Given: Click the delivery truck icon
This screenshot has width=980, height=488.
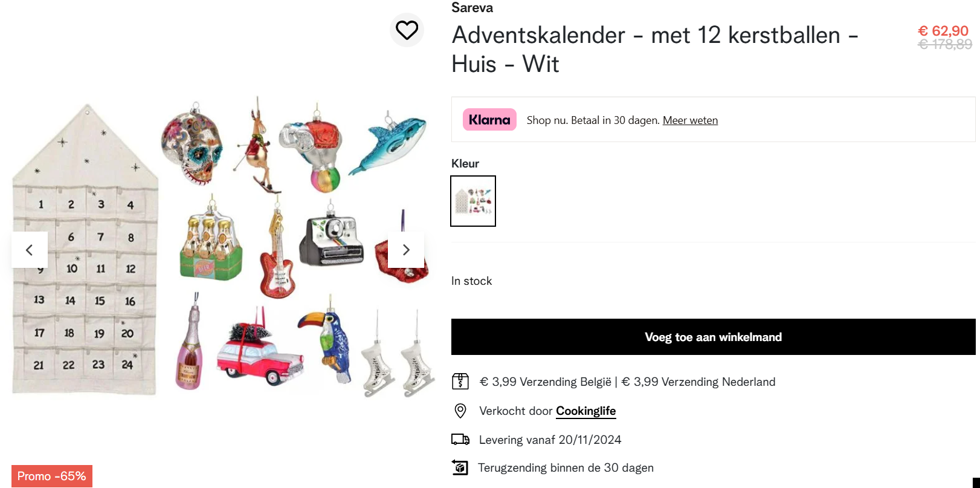Looking at the screenshot, I should (x=460, y=440).
